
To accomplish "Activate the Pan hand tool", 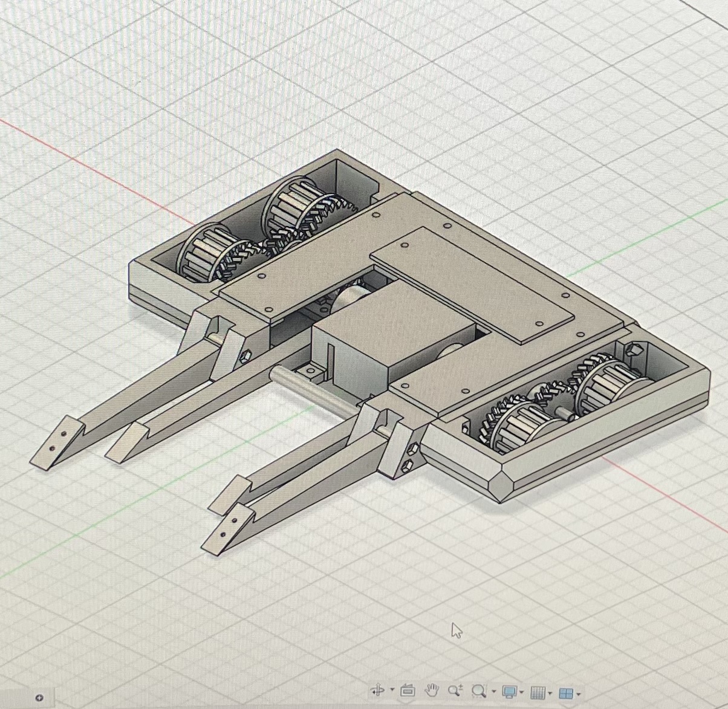I will (x=431, y=690).
